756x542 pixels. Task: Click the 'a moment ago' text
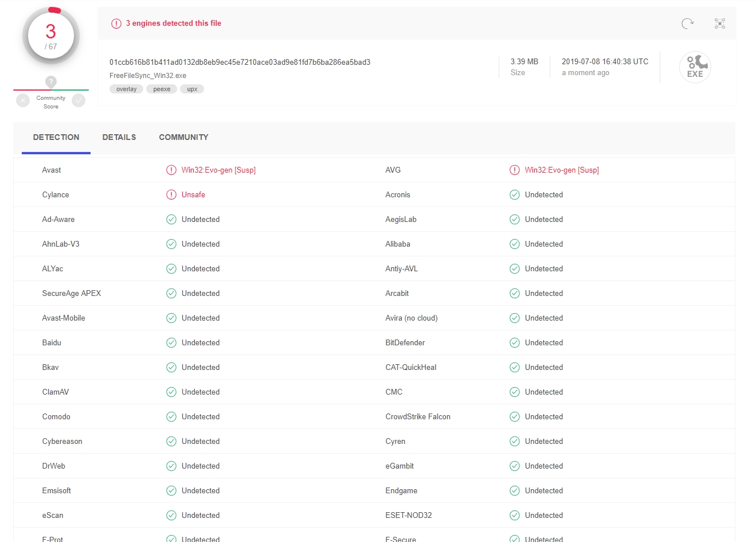coord(585,73)
